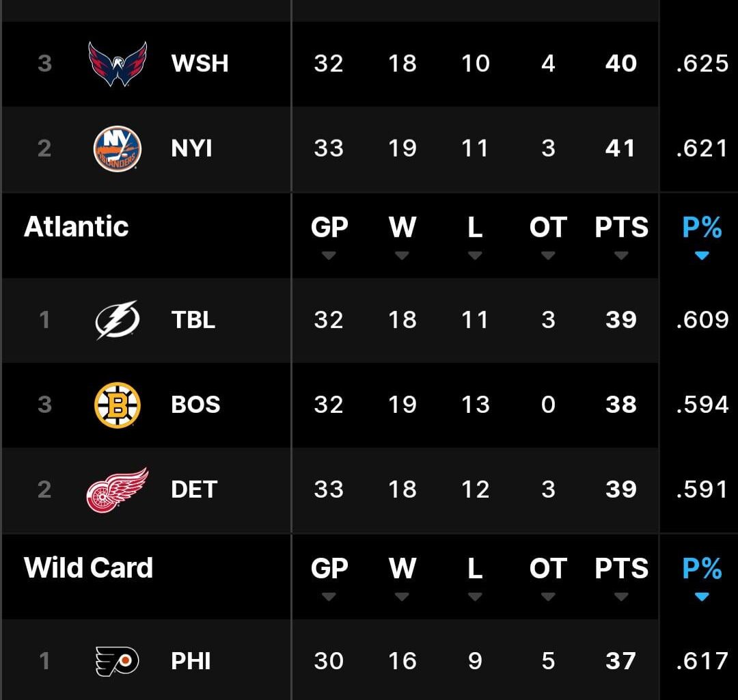Click the Philadelphia Flyers logo
Viewport: 738px width, 700px height.
coord(116,661)
